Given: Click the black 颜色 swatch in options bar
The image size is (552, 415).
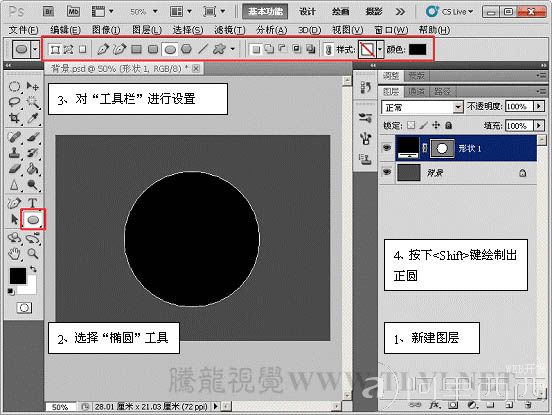Looking at the screenshot, I should pos(417,49).
